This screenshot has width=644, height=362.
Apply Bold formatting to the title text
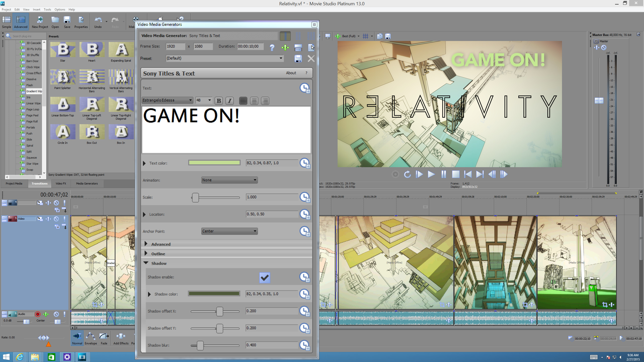pyautogui.click(x=218, y=101)
